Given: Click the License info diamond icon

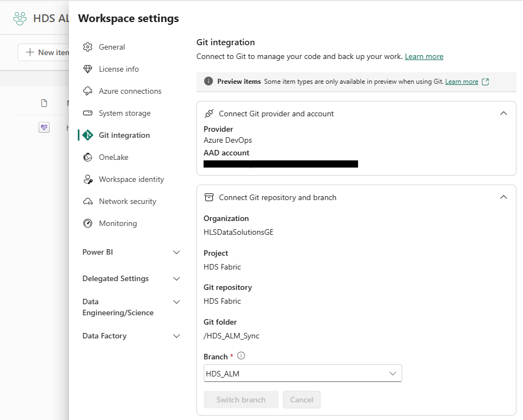Looking at the screenshot, I should (x=88, y=69).
